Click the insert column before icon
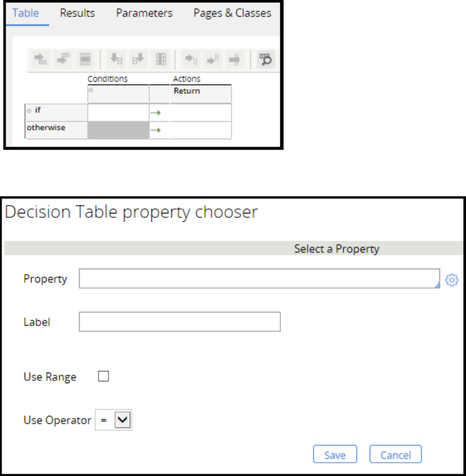Viewport: 466px width, 476px height. [x=117, y=59]
